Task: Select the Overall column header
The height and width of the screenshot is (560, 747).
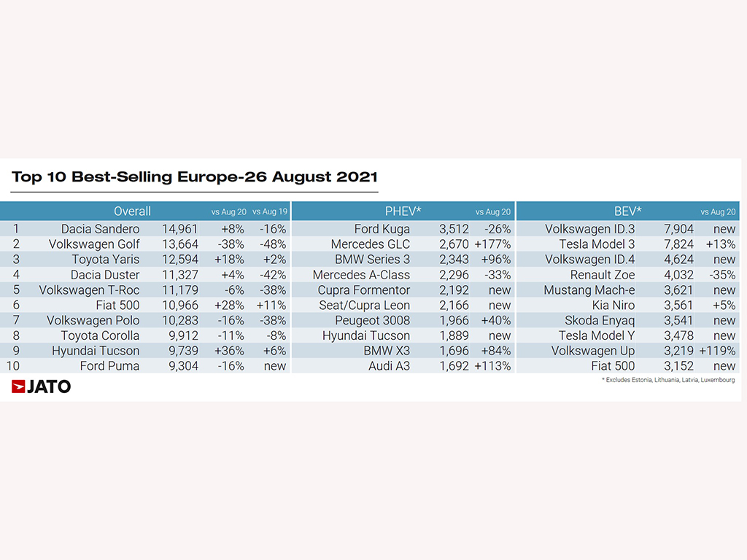Action: point(132,211)
